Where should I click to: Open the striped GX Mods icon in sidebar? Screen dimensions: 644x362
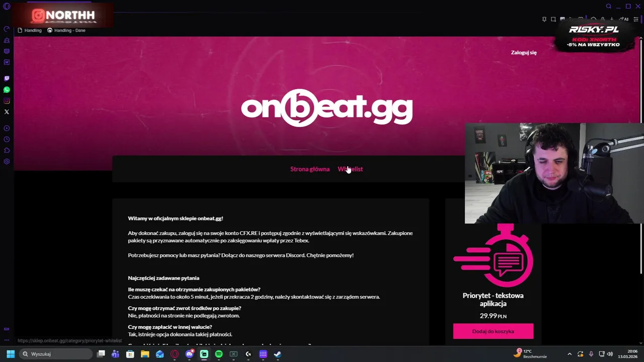tap(7, 51)
